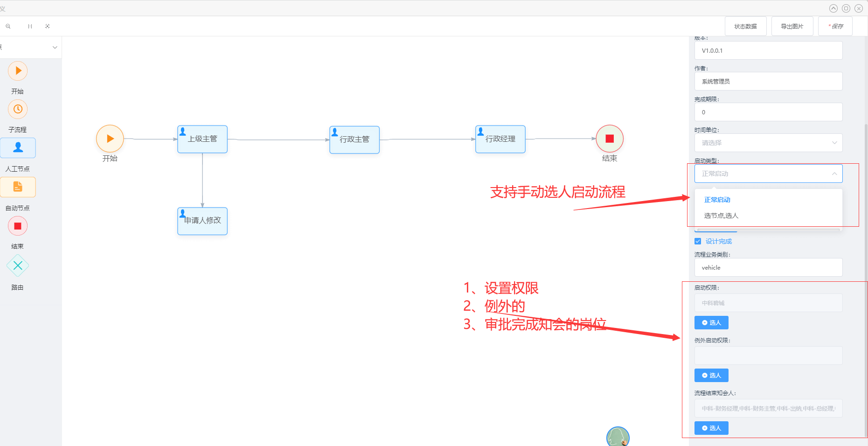Click the 完成期限 input field
868x446 pixels.
tap(768, 112)
